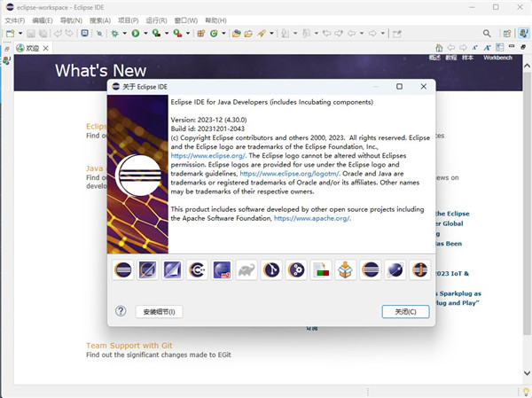Click the Open Task folder icon
Screen dimensions: 532x398
pos(248,34)
